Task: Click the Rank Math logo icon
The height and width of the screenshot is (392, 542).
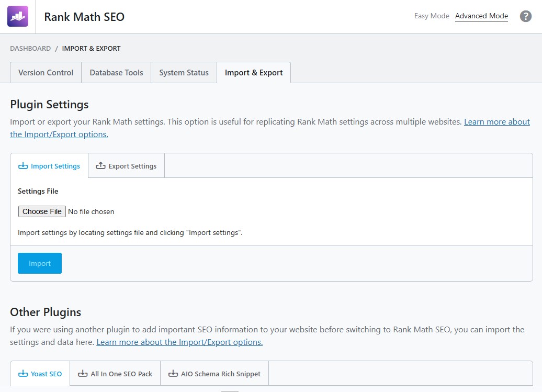Action: [18, 16]
